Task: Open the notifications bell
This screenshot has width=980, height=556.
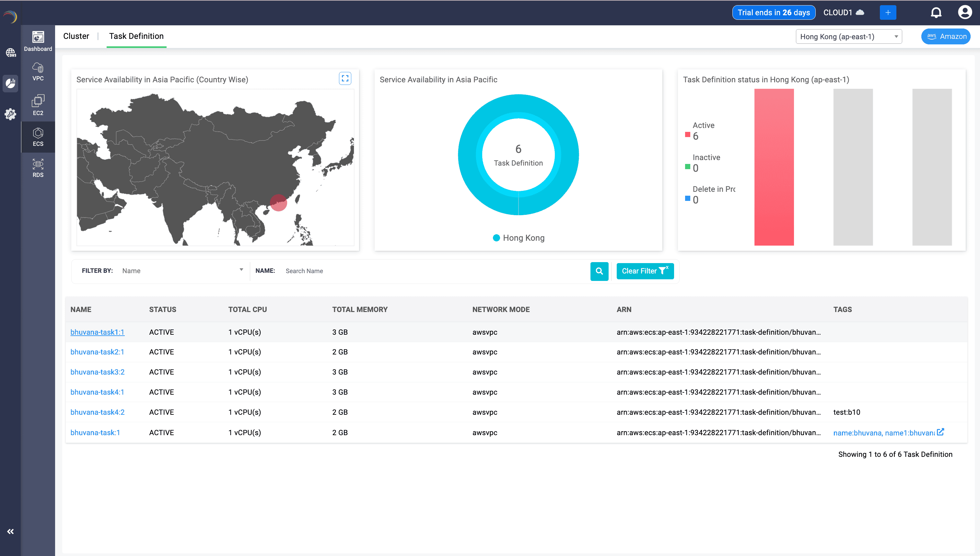Action: 936,13
